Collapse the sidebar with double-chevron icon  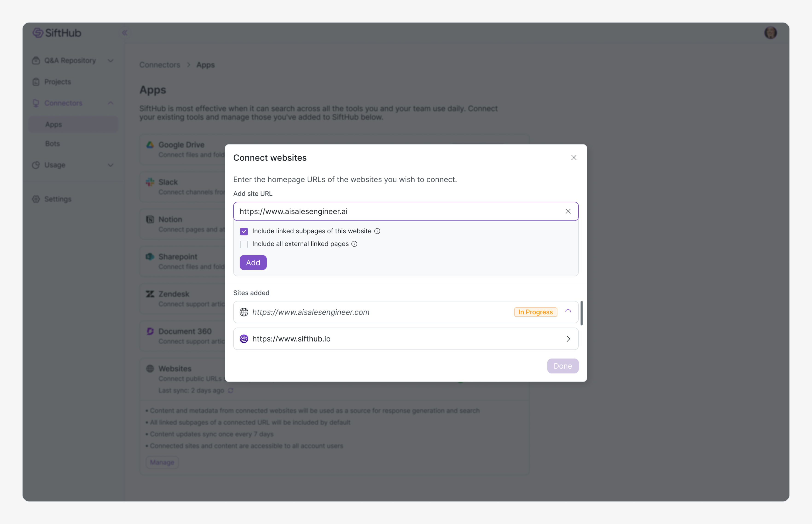tap(125, 33)
